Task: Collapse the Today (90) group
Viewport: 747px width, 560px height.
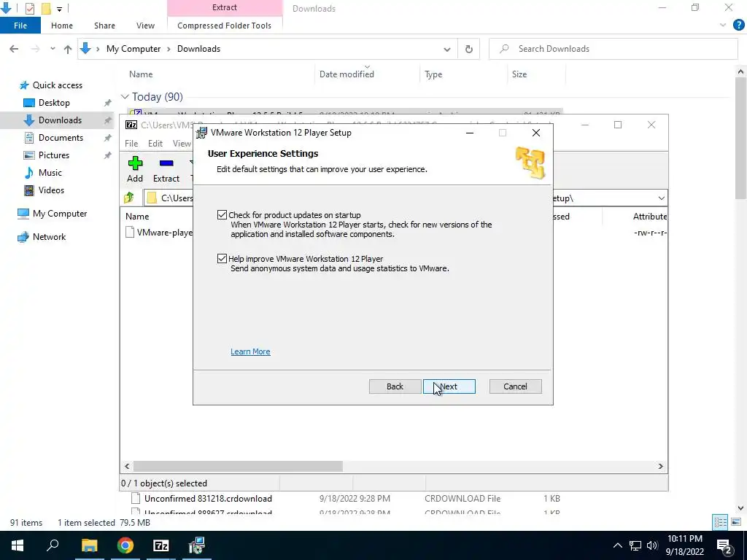Action: [125, 97]
